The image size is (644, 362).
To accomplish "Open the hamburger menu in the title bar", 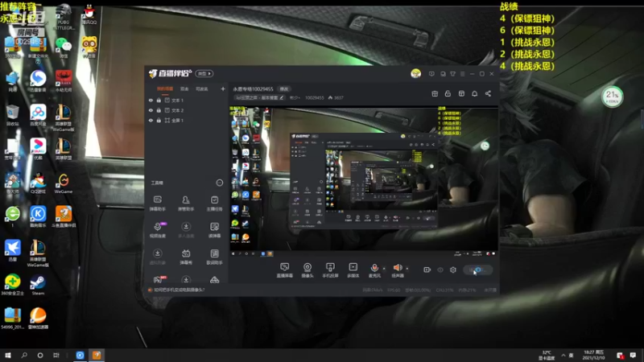I will pyautogui.click(x=462, y=74).
